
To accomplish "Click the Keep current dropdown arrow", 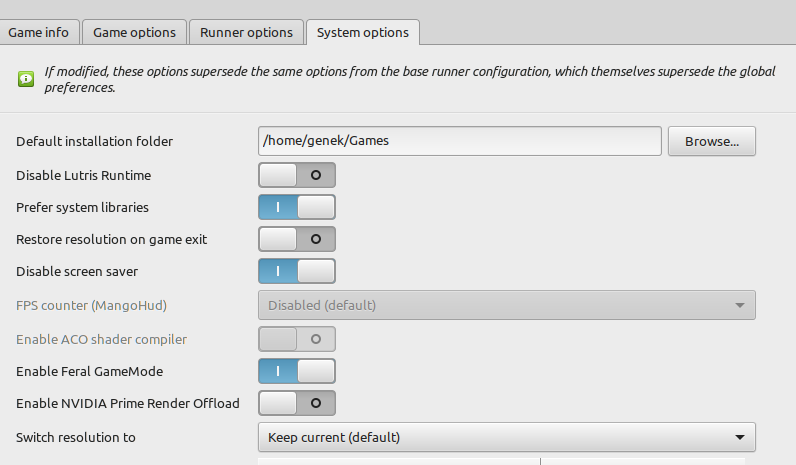I will (x=740, y=437).
